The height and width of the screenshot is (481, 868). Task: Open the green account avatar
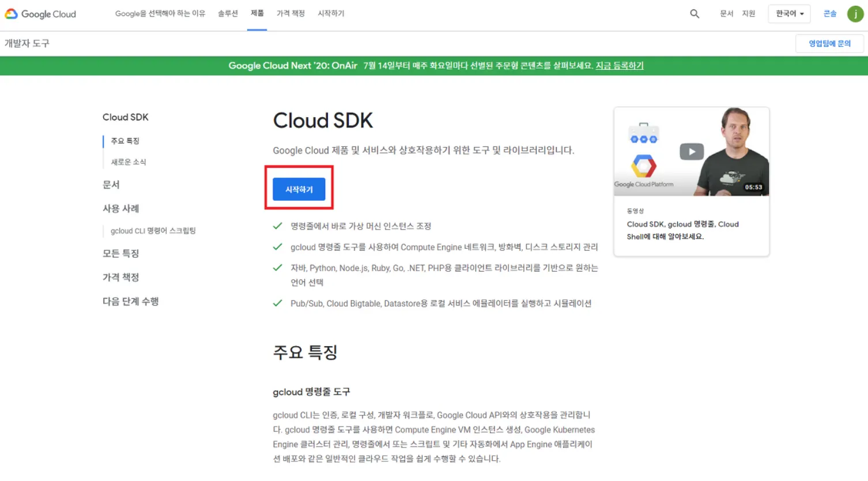(x=855, y=14)
